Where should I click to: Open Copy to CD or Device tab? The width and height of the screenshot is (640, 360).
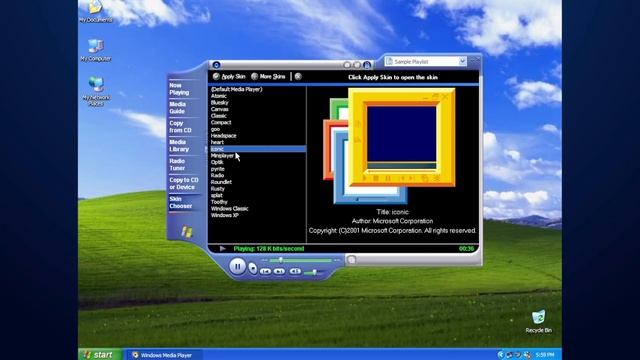tap(184, 183)
